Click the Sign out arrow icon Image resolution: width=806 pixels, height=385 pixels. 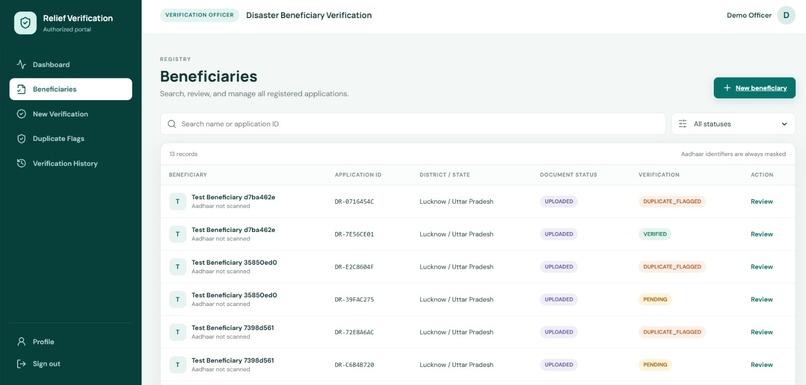21,364
